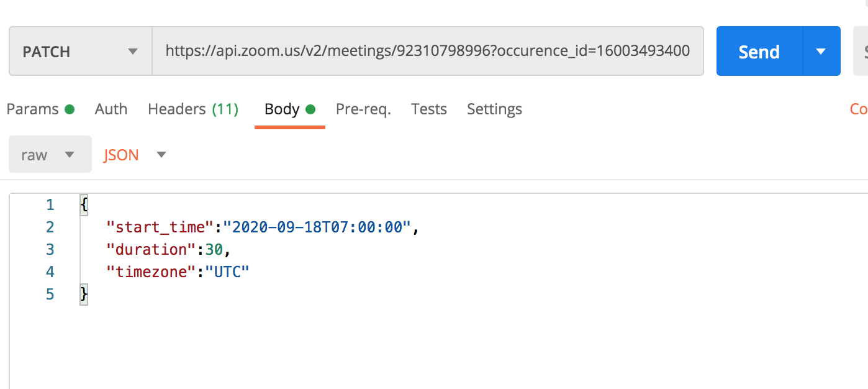Image resolution: width=868 pixels, height=389 pixels.
Task: Click the closing brace on line 5
Action: [x=84, y=295]
